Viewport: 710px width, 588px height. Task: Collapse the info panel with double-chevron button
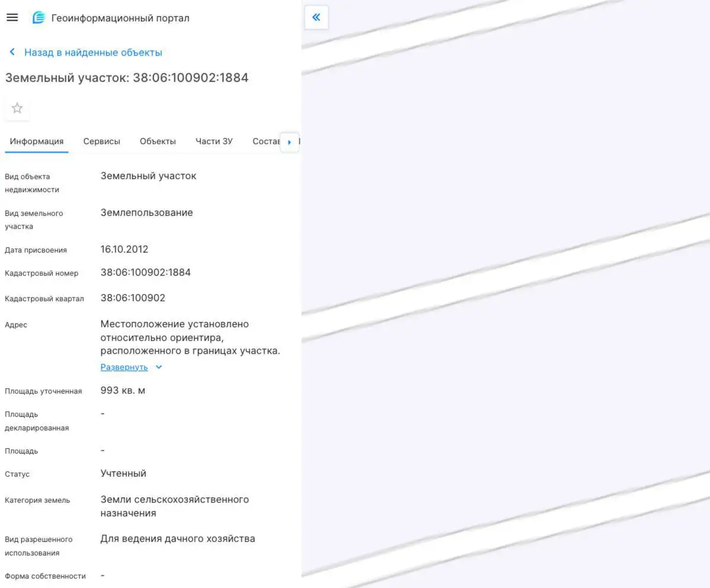tap(316, 18)
